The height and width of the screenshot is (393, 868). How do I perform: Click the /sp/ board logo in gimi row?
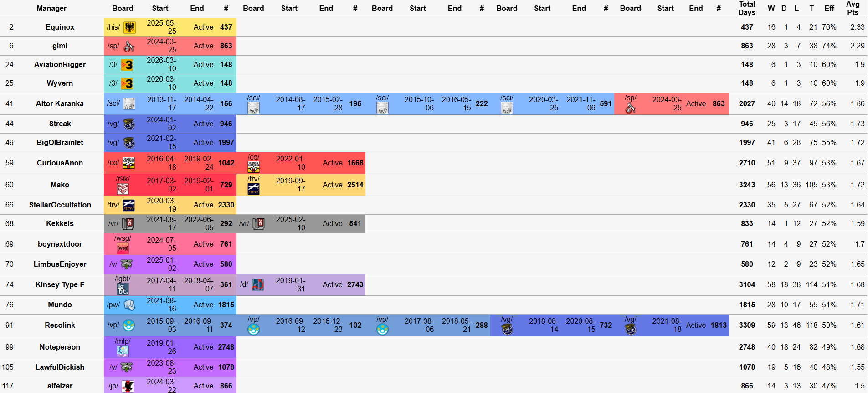(129, 46)
